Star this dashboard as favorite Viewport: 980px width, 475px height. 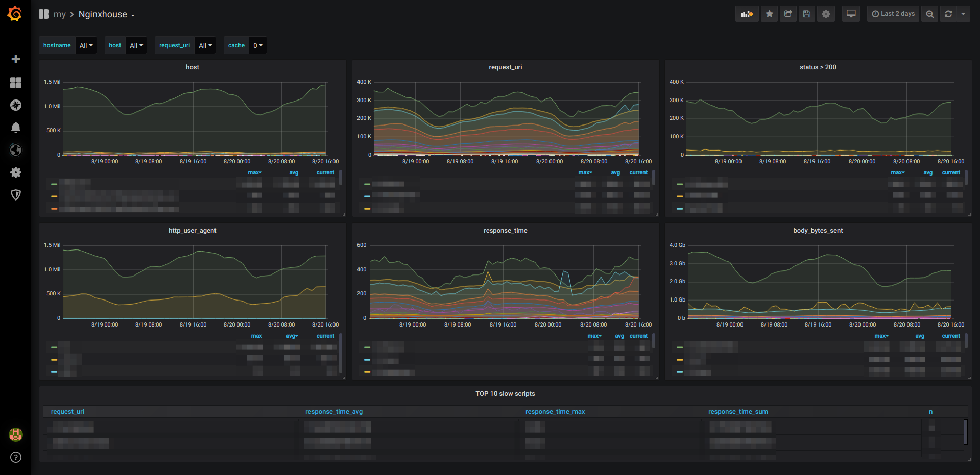[x=769, y=14]
